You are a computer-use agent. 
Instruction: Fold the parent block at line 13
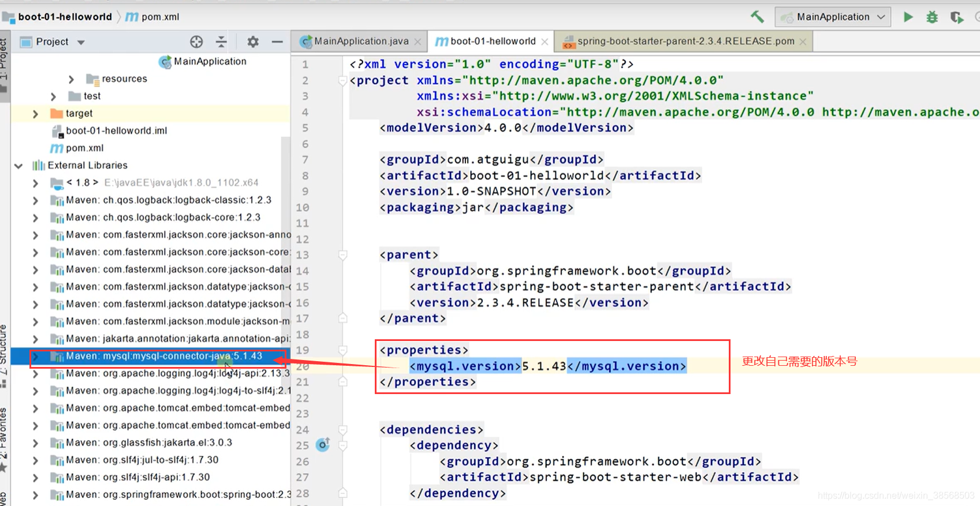[342, 254]
